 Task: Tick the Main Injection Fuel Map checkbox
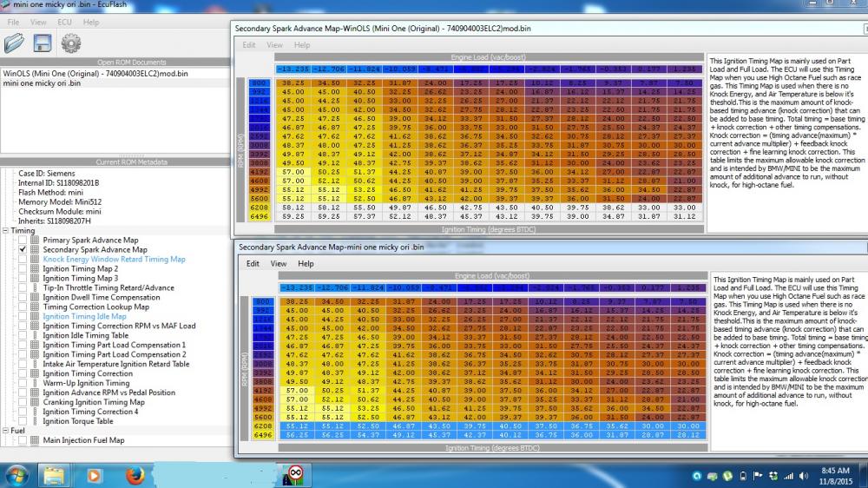coord(23,440)
